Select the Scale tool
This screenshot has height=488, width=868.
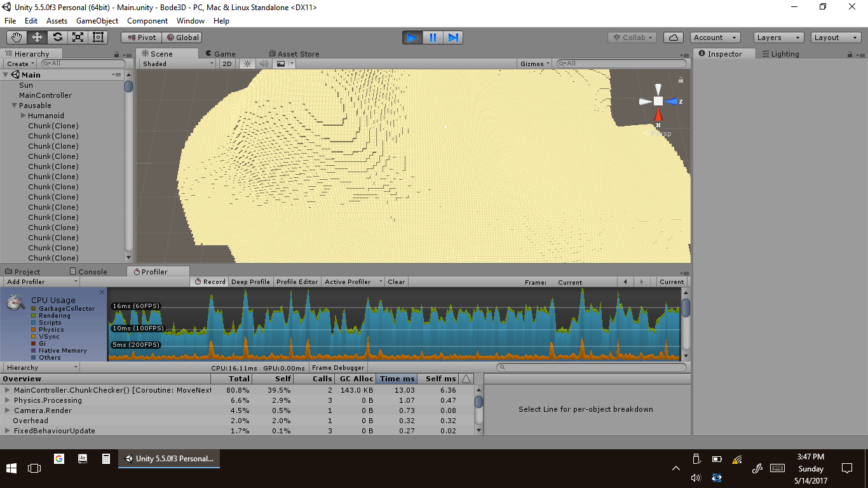(x=78, y=37)
